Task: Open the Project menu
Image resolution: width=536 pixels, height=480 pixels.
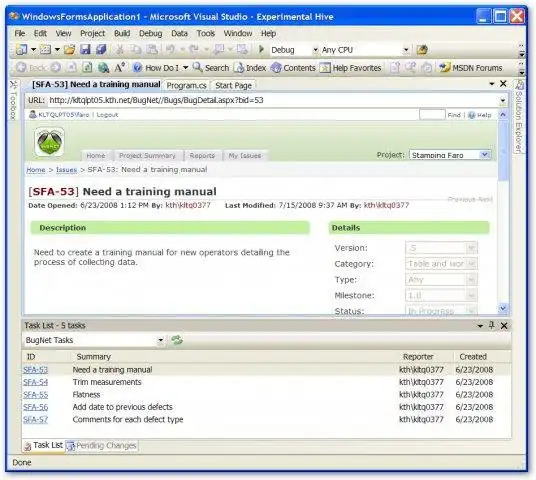Action: pyautogui.click(x=92, y=34)
